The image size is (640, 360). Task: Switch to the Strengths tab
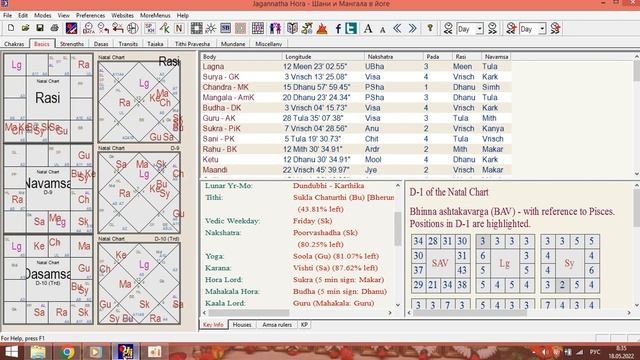[72, 44]
